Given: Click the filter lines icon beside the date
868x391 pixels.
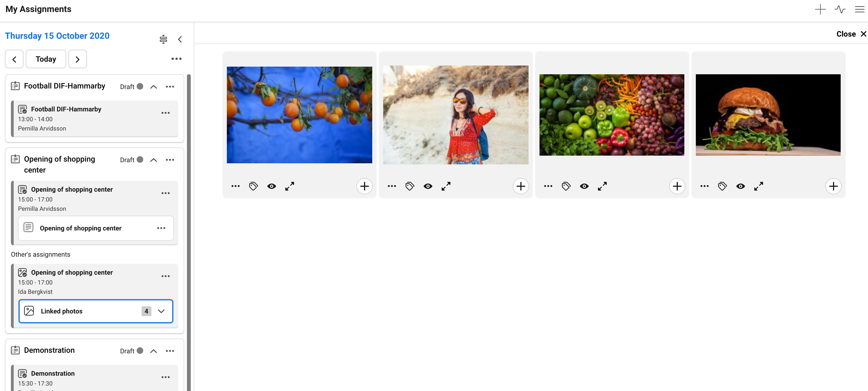Looking at the screenshot, I should [x=163, y=39].
